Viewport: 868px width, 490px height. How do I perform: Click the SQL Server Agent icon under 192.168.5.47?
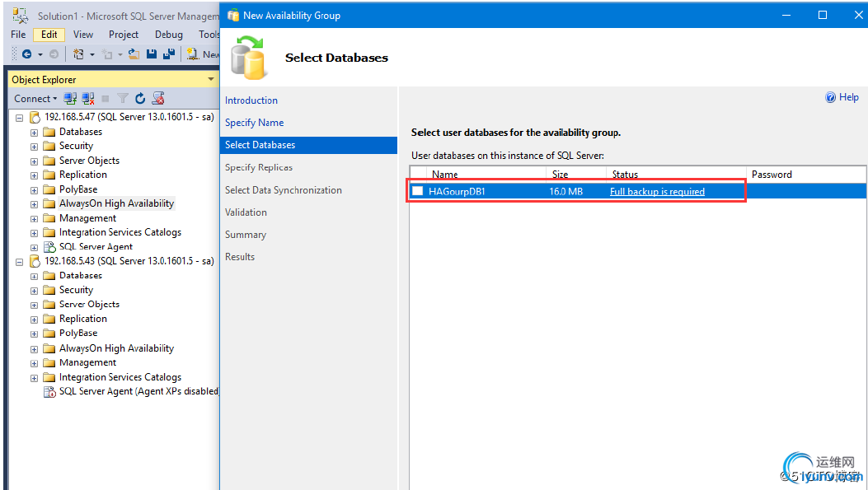click(49, 247)
